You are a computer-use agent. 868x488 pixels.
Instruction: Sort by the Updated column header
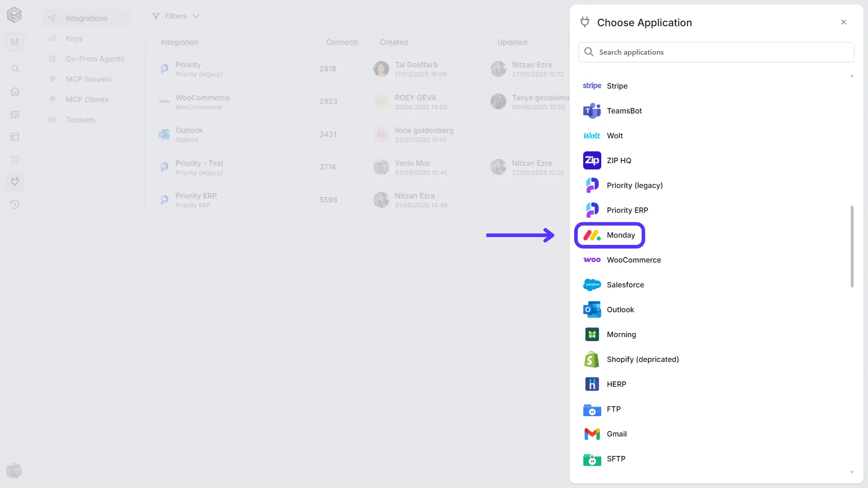512,42
